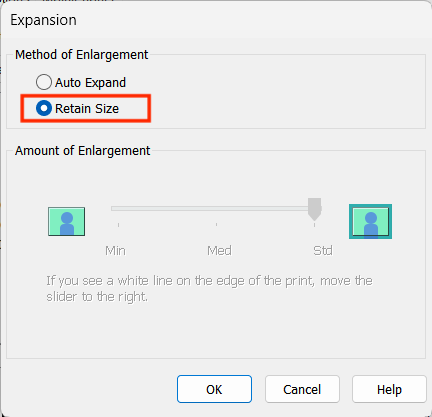The image size is (432, 417).
Task: Click the slider tick mark above Min
Action: coord(118,225)
